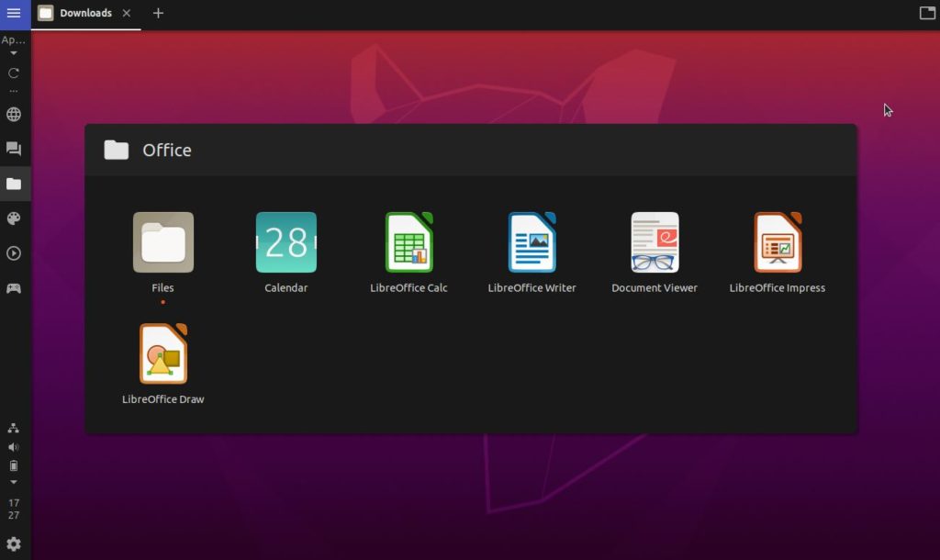The height and width of the screenshot is (560, 940).
Task: Open the palette graphics category in the sidebar
Action: pyautogui.click(x=13, y=218)
